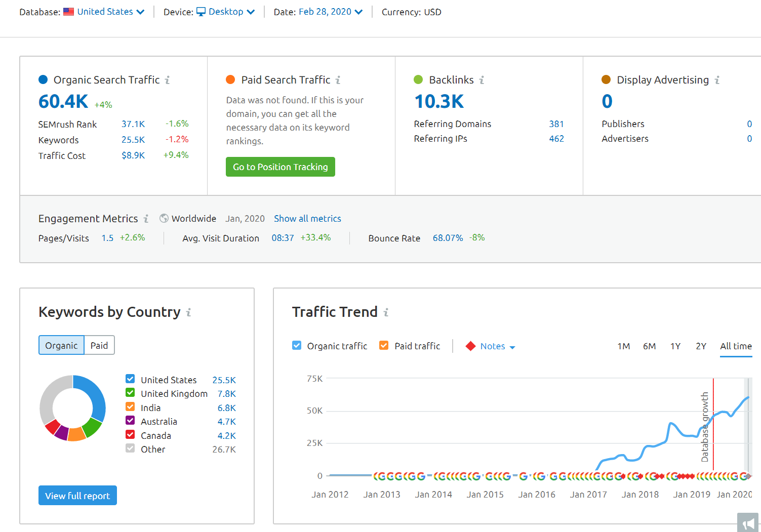Click the Keywords 25.5K value
The width and height of the screenshot is (761, 532).
(x=133, y=140)
